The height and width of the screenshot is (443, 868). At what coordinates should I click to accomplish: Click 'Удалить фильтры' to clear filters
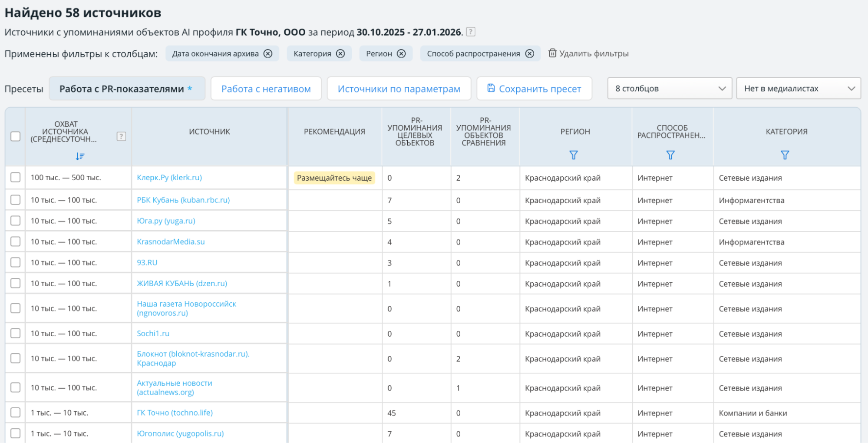coord(588,53)
